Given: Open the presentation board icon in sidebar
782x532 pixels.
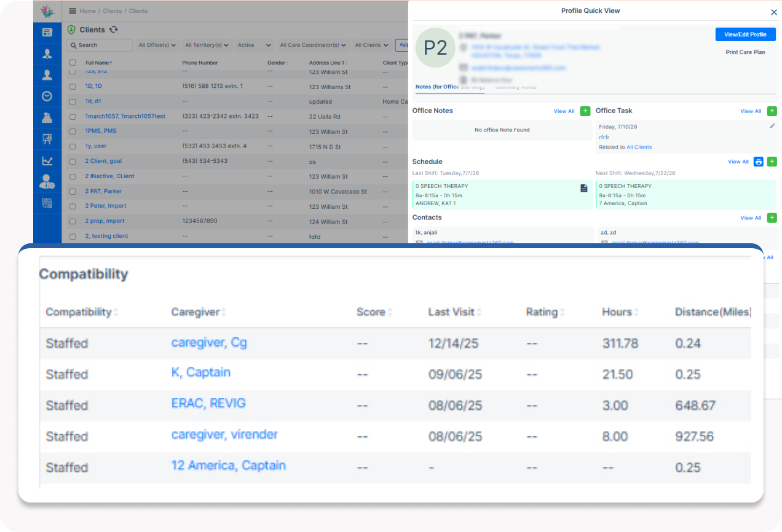Looking at the screenshot, I should click(47, 139).
